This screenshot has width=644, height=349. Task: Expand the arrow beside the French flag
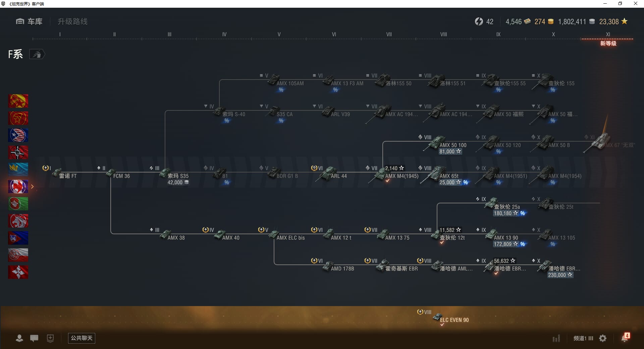[33, 187]
